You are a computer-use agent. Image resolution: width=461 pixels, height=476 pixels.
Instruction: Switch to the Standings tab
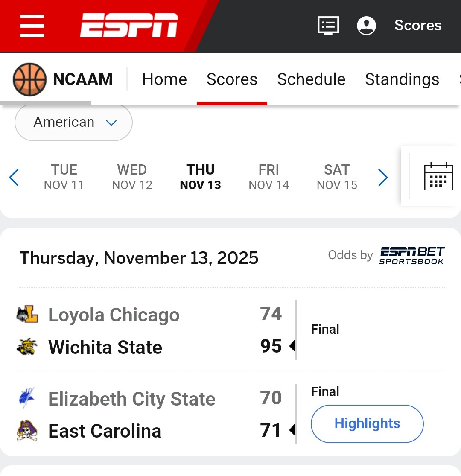click(402, 79)
